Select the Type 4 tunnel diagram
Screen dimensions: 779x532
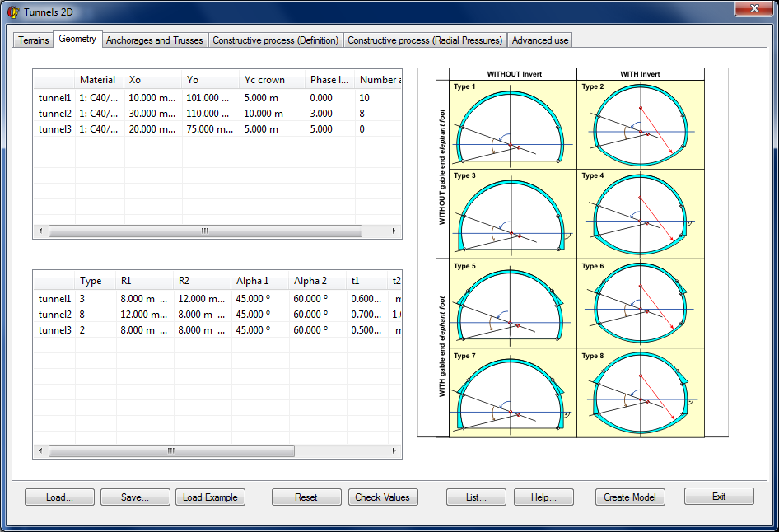point(640,215)
